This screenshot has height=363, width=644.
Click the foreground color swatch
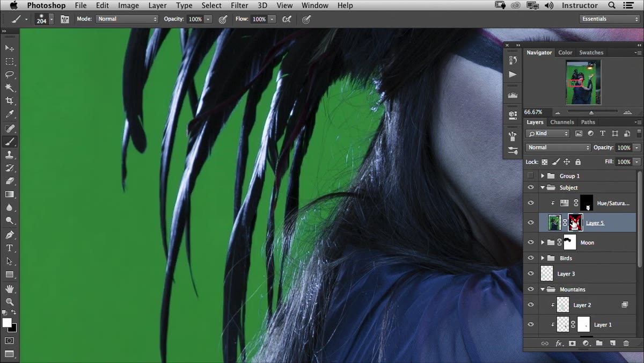[x=7, y=323]
